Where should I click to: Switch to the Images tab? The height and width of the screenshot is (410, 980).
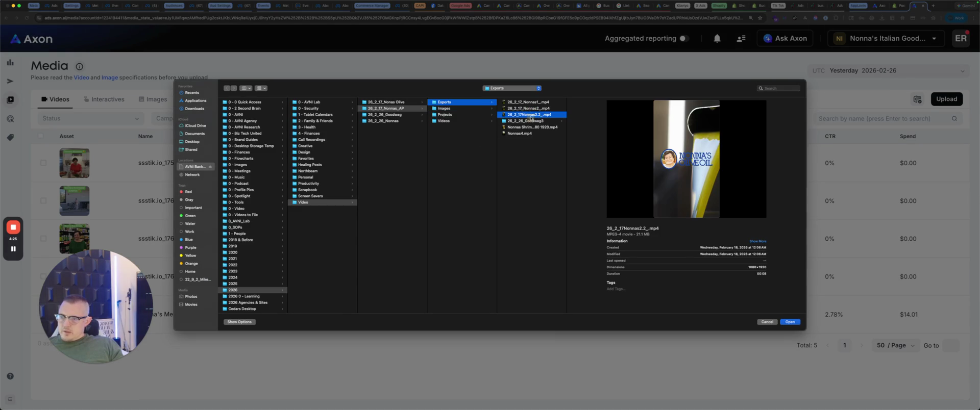tap(153, 99)
